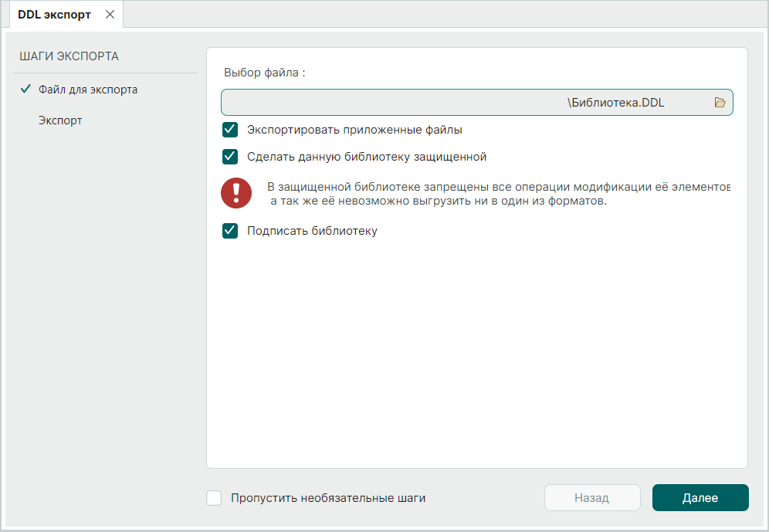769x532 pixels.
Task: Click the Библиотека.DDL file path field
Action: coord(463,103)
